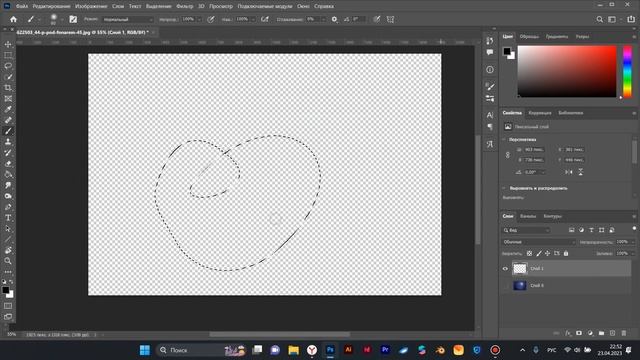The width and height of the screenshot is (640, 360).
Task: Select the Eyedropper tool
Action: pyautogui.click(x=8, y=109)
